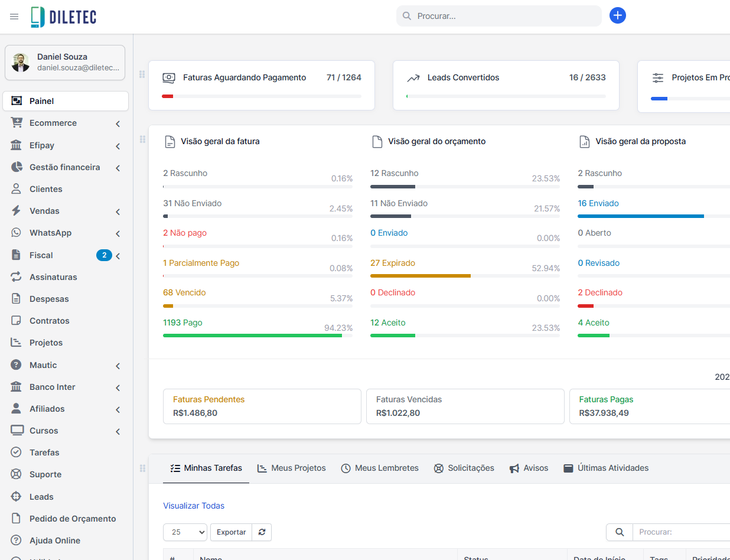Click the Despesas file icon

click(x=17, y=299)
